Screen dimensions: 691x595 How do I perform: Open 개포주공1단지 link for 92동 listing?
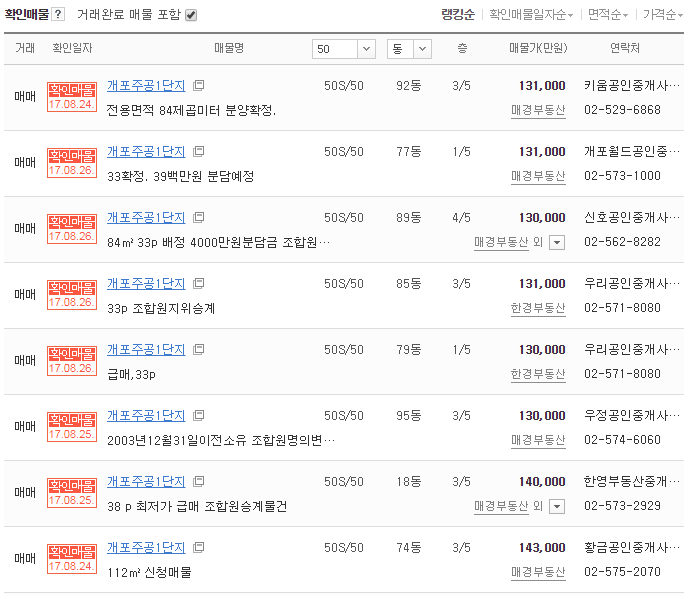click(x=146, y=86)
